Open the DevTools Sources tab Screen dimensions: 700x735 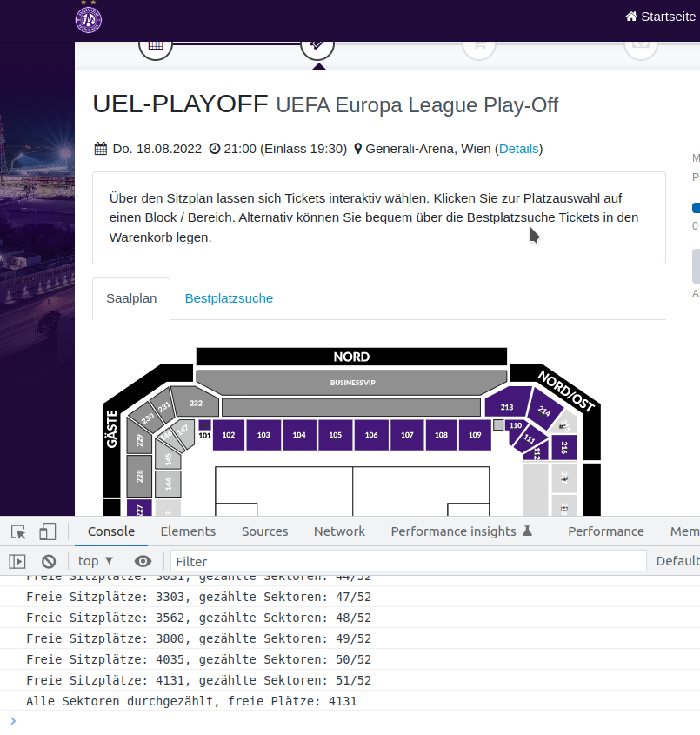point(264,531)
